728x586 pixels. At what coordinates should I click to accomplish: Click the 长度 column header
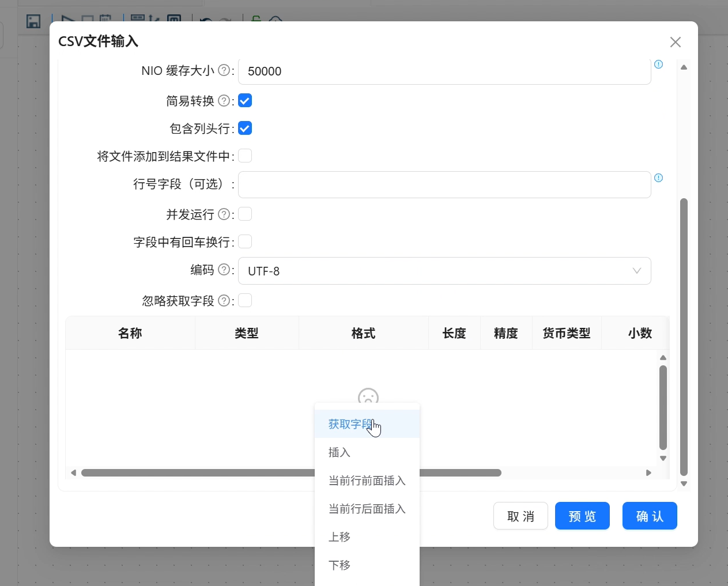454,333
